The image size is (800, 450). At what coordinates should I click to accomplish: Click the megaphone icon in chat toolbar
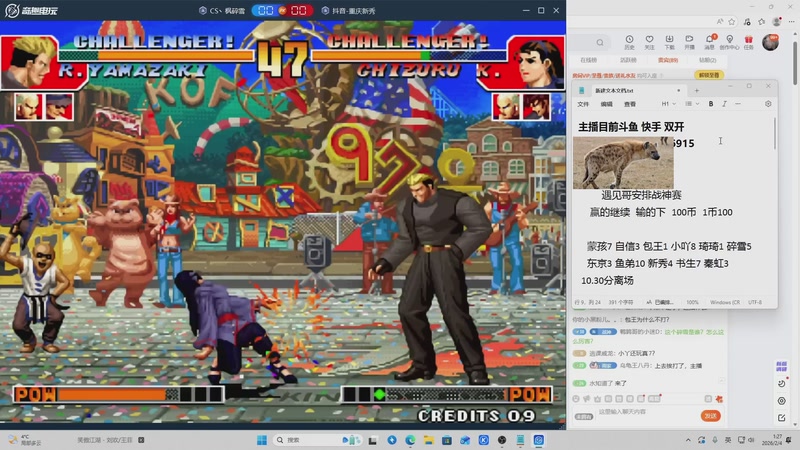point(587,398)
